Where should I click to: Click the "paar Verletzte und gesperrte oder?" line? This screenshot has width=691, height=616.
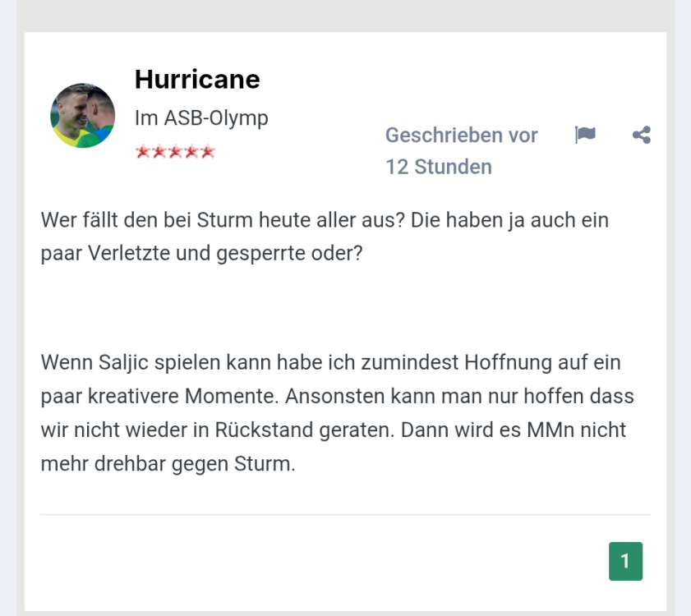(201, 253)
